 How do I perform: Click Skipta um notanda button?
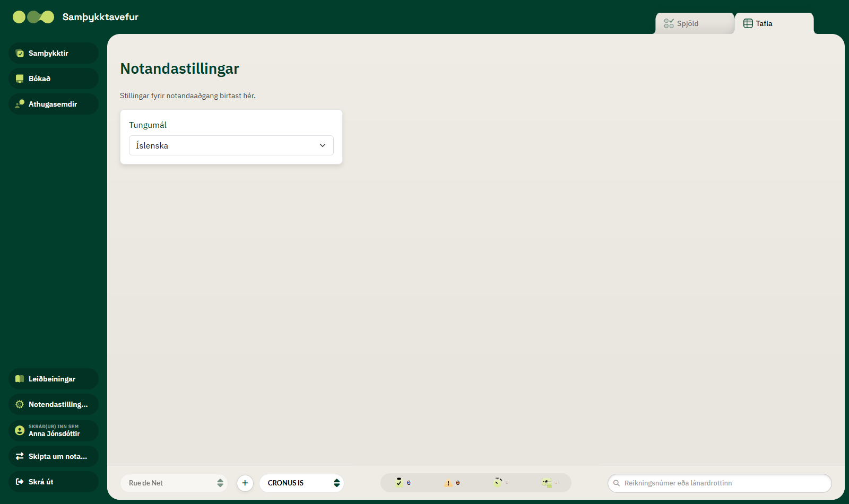pyautogui.click(x=54, y=456)
